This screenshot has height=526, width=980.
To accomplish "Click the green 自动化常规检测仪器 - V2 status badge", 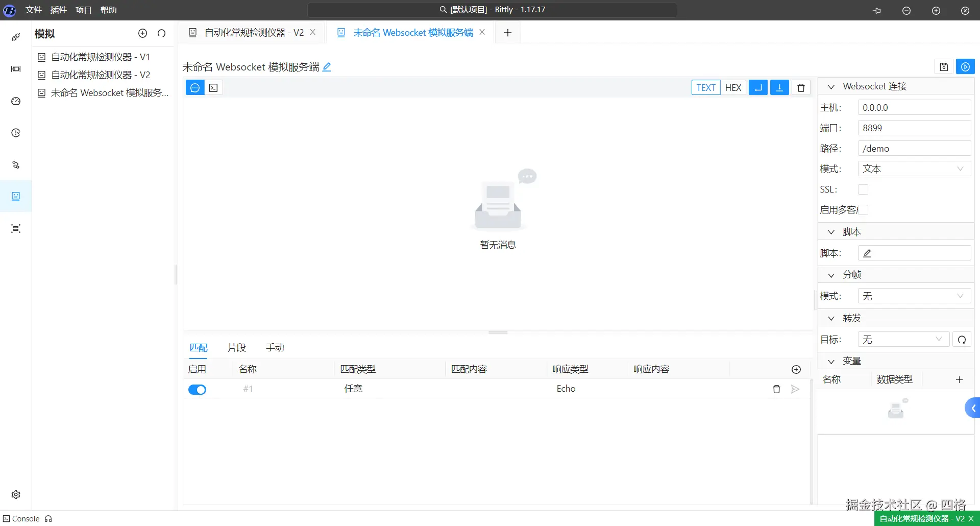I will 922,519.
